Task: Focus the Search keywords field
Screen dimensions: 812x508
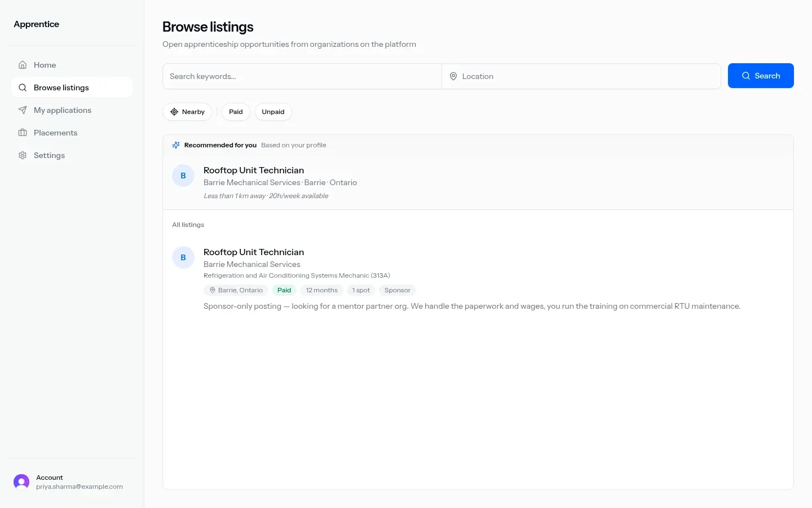Action: point(302,76)
